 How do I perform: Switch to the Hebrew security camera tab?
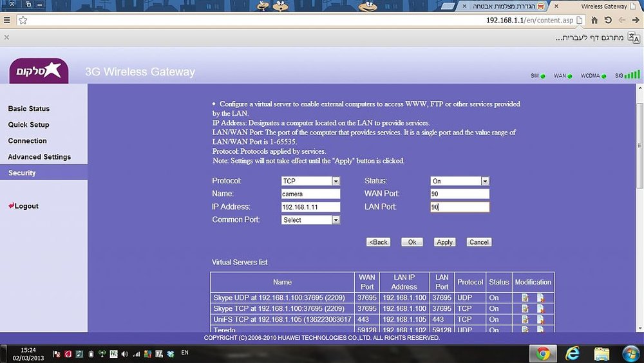tap(503, 6)
